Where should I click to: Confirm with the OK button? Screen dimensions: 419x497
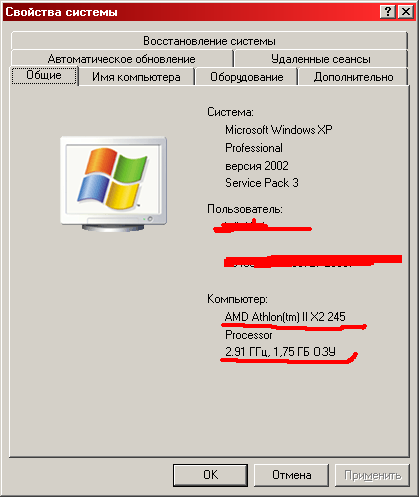tap(210, 475)
